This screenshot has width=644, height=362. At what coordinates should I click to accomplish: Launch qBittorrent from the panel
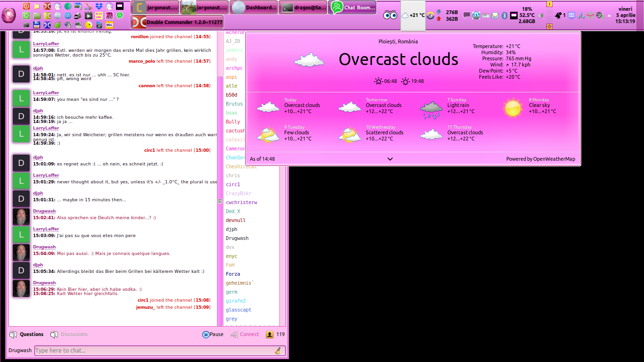tap(68, 16)
